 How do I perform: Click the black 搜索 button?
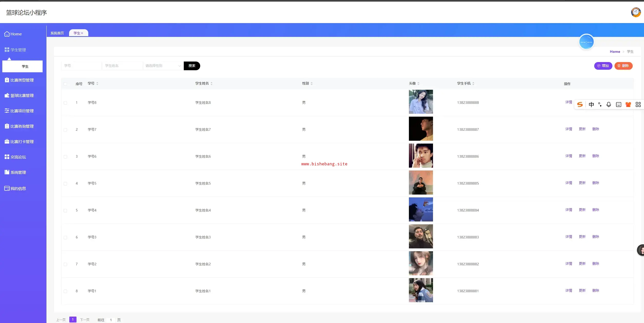click(x=192, y=66)
